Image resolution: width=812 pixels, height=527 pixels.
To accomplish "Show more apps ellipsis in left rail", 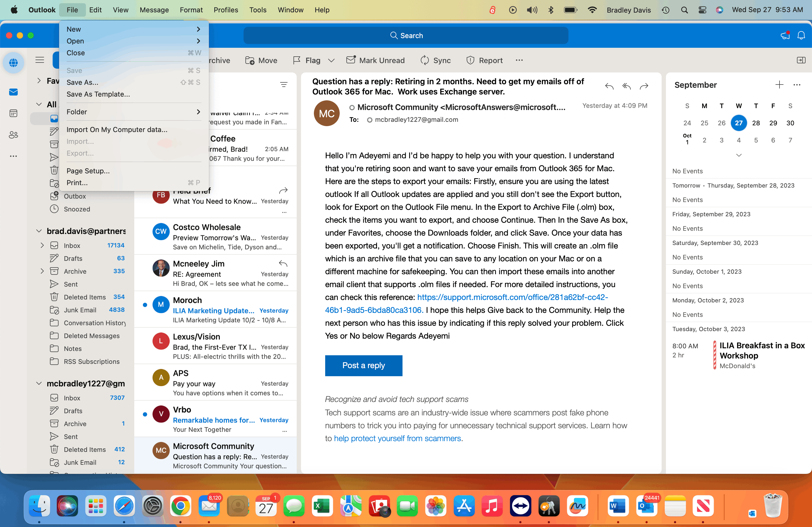I will [x=13, y=156].
